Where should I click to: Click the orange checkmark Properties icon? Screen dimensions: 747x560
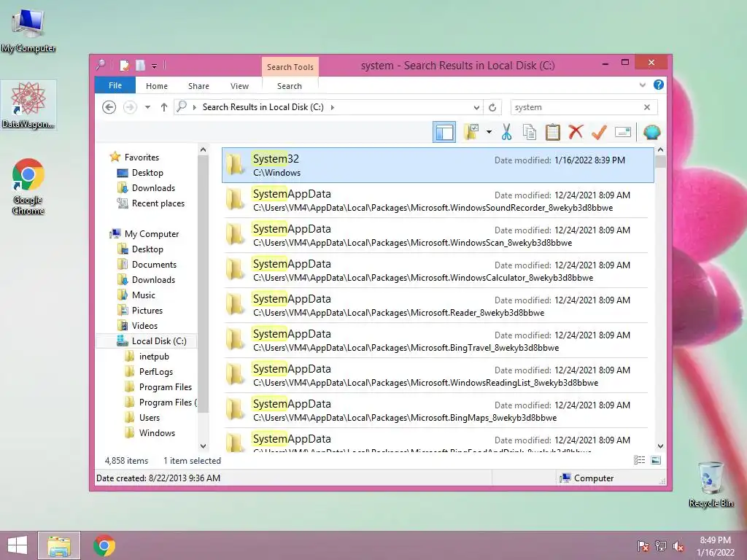click(599, 132)
